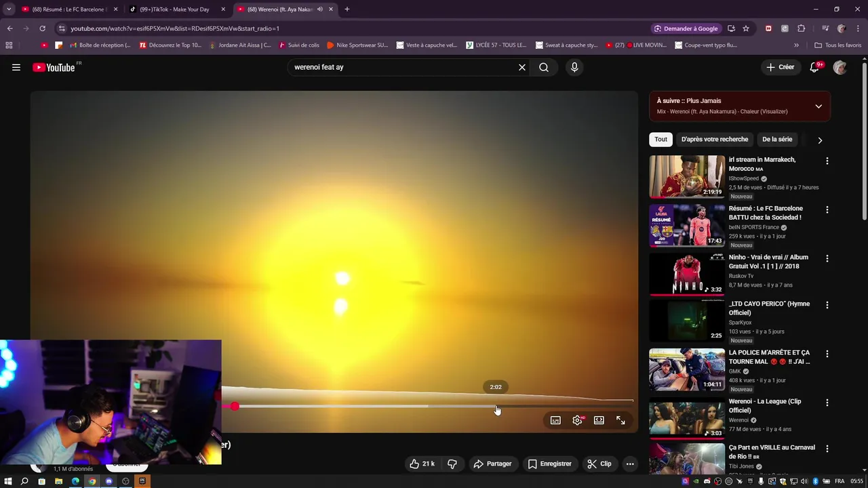Screen dimensions: 868x488
Task: Open 'Ça Part en VRILLE au Carnaval' video
Action: point(771,451)
